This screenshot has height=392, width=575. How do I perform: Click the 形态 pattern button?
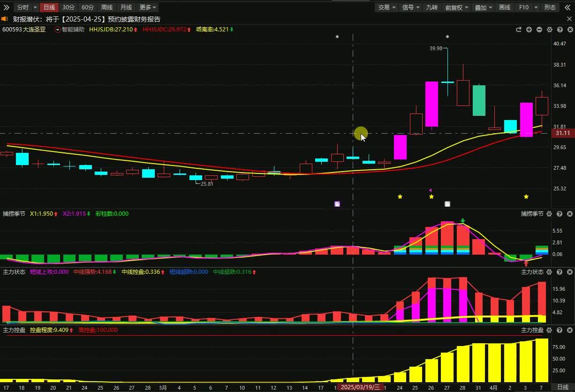(550, 8)
